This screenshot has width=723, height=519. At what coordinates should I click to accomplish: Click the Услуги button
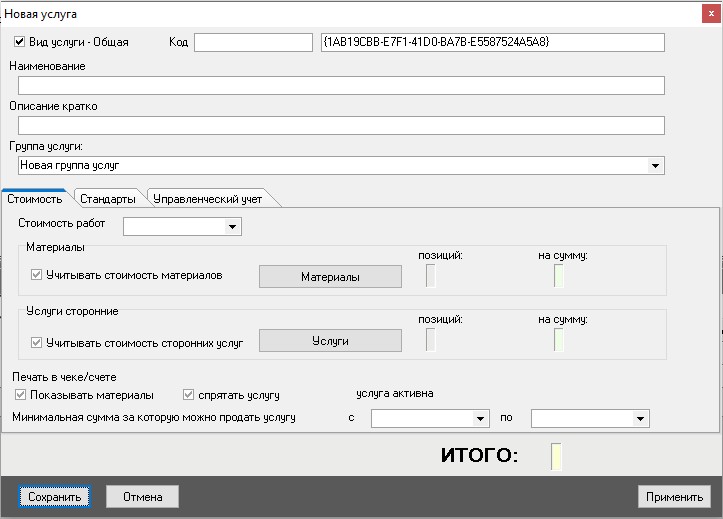pyautogui.click(x=330, y=341)
